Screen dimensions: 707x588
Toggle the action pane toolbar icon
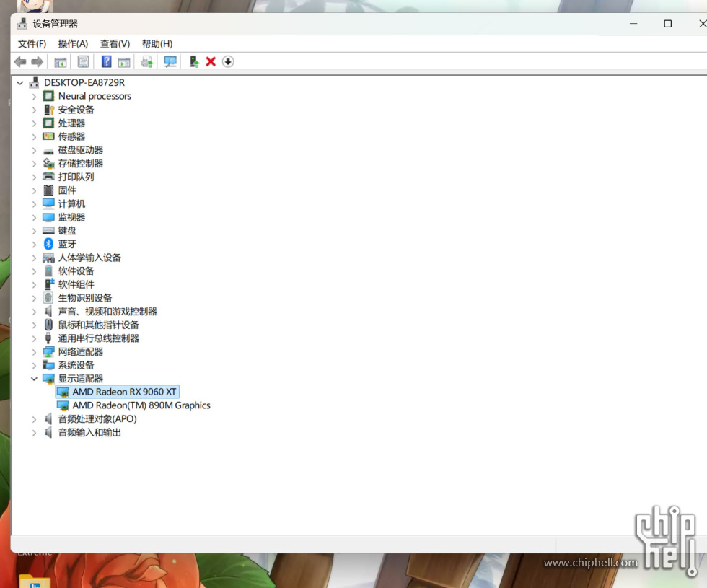pyautogui.click(x=124, y=62)
